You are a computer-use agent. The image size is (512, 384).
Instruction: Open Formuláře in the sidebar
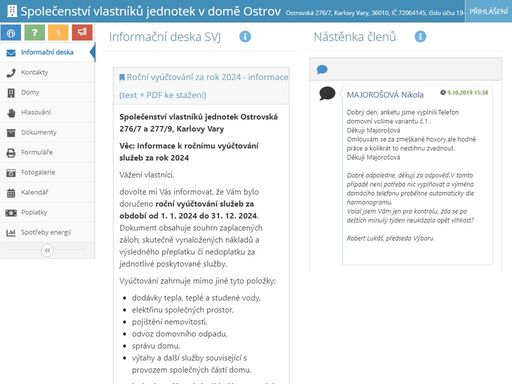(x=47, y=152)
